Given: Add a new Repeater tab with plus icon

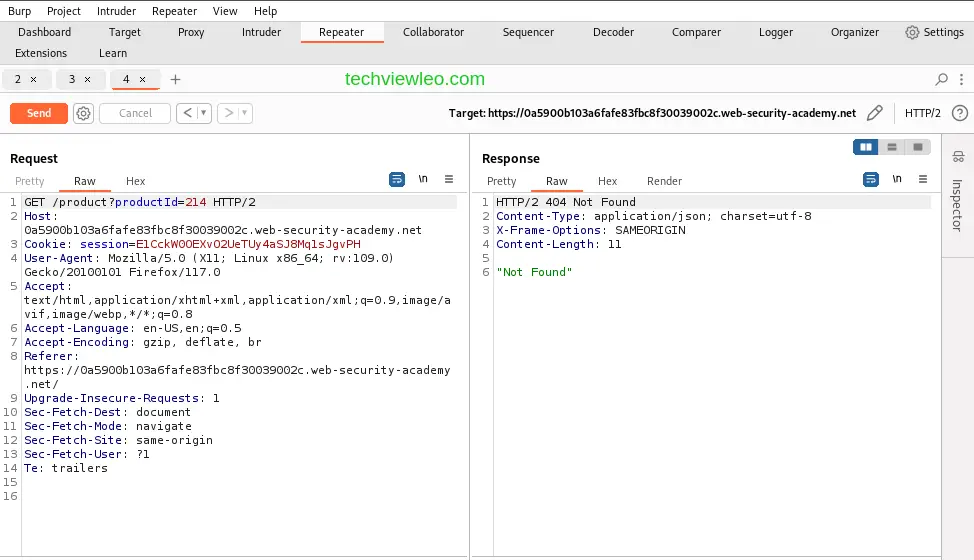Looking at the screenshot, I should click(x=176, y=79).
